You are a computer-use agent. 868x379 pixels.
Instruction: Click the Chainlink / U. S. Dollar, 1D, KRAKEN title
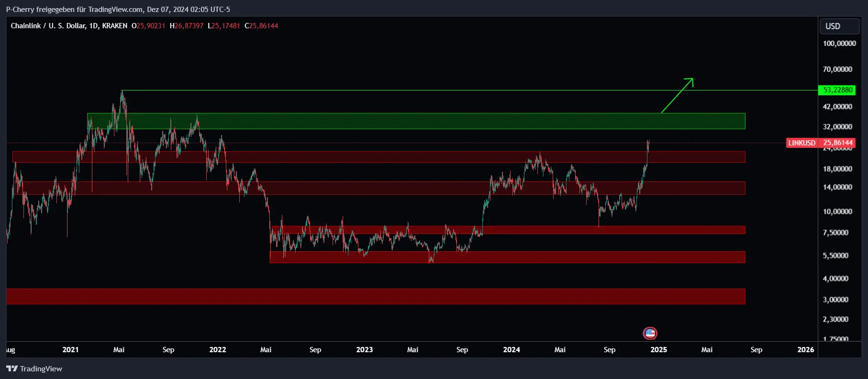[69, 26]
